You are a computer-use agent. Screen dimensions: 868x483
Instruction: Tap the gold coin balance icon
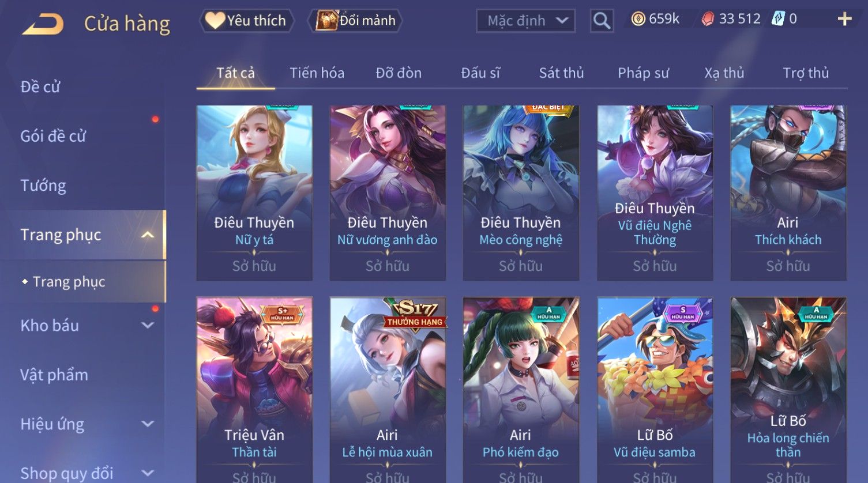tap(638, 19)
